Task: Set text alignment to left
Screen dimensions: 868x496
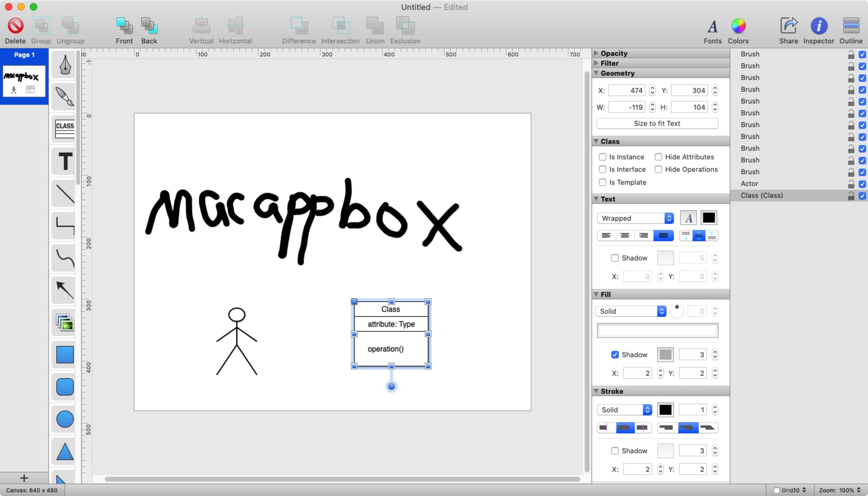Action: [x=606, y=236]
